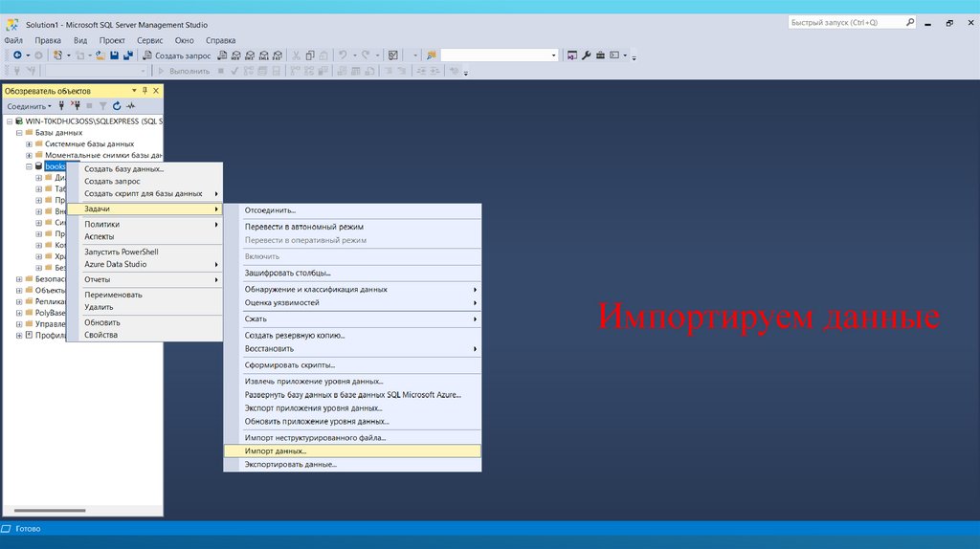Click the toolbox icon in toolbar
The width and height of the screenshot is (980, 549).
[600, 55]
